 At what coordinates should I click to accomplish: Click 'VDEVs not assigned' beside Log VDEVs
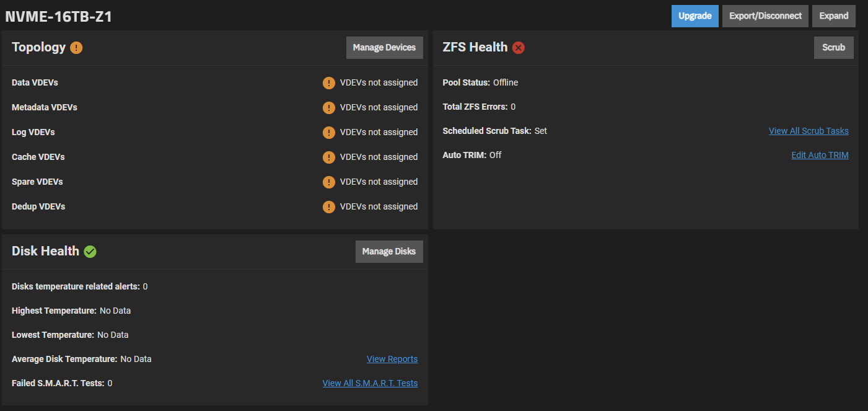(379, 132)
